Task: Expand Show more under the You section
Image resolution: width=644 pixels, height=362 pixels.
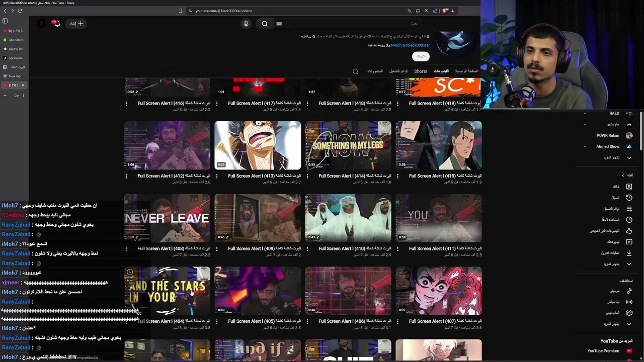Action: [617, 264]
